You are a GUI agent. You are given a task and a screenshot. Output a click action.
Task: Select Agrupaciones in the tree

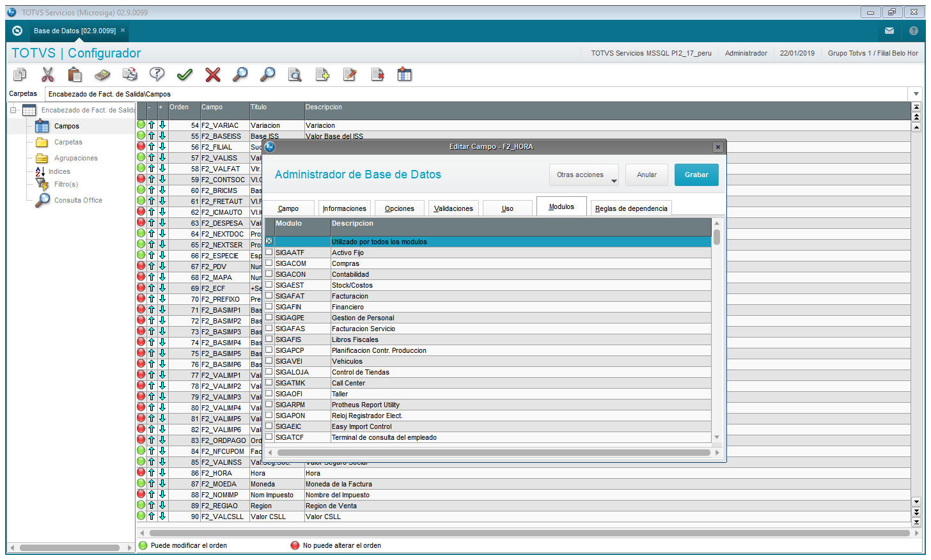(76, 158)
